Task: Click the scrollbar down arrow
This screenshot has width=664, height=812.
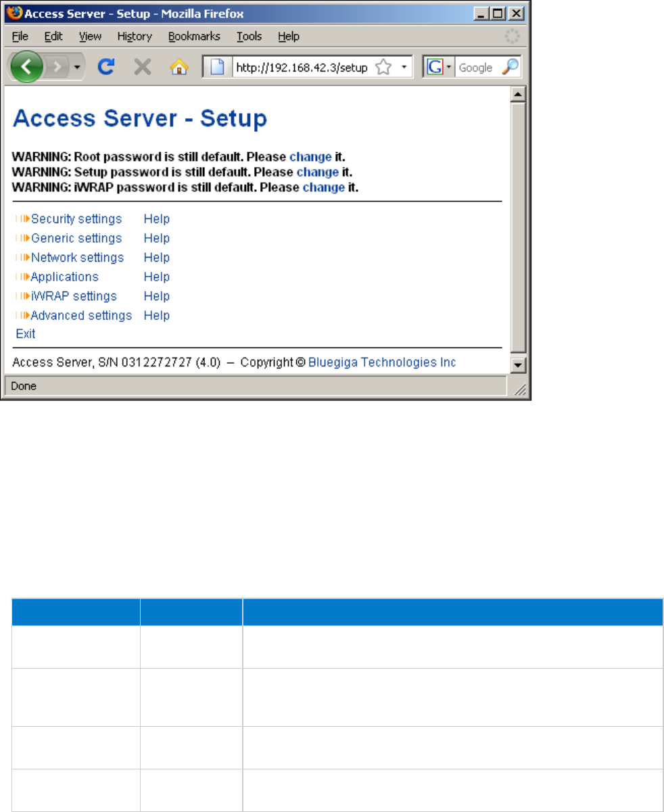Action: pyautogui.click(x=518, y=365)
